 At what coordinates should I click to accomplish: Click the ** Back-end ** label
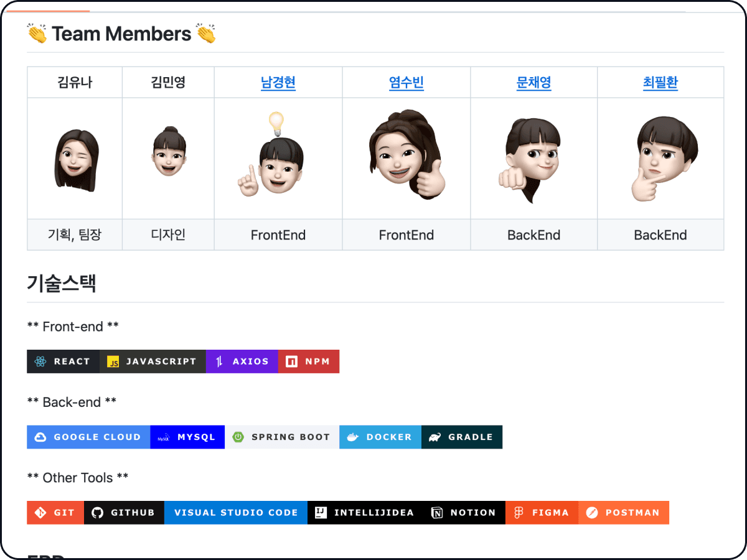pyautogui.click(x=72, y=402)
